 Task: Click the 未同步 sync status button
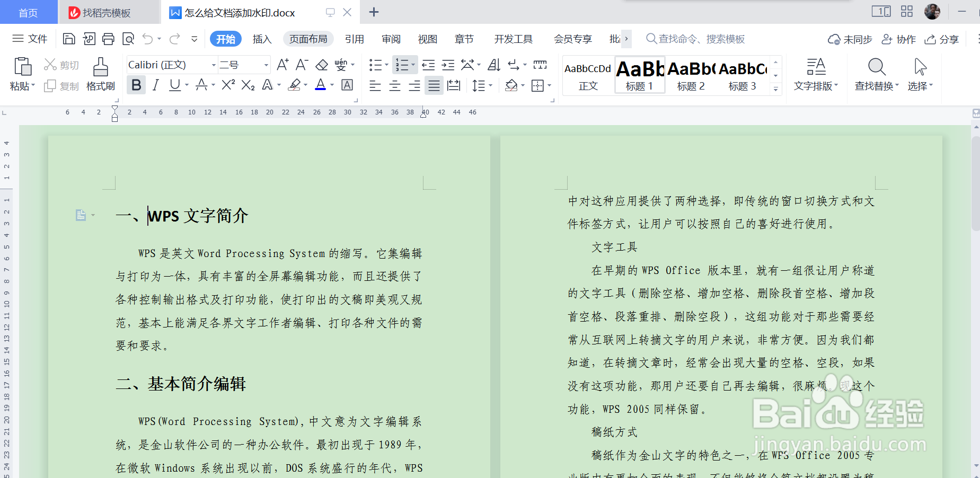coord(850,39)
